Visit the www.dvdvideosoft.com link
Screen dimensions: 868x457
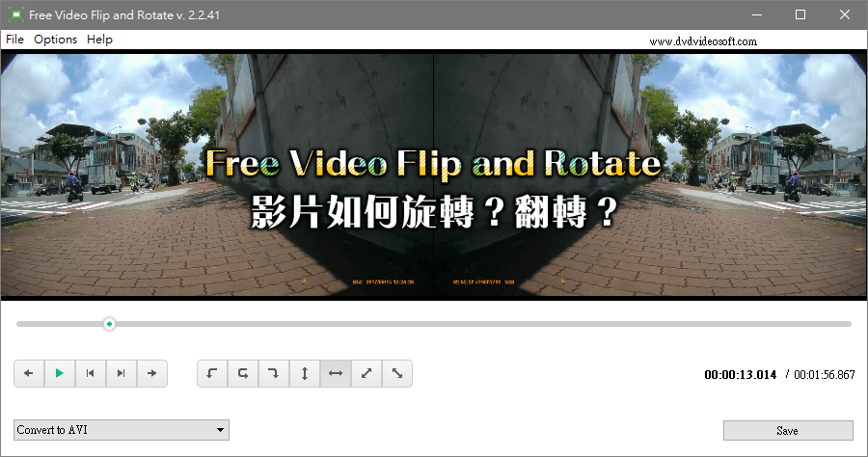[703, 41]
